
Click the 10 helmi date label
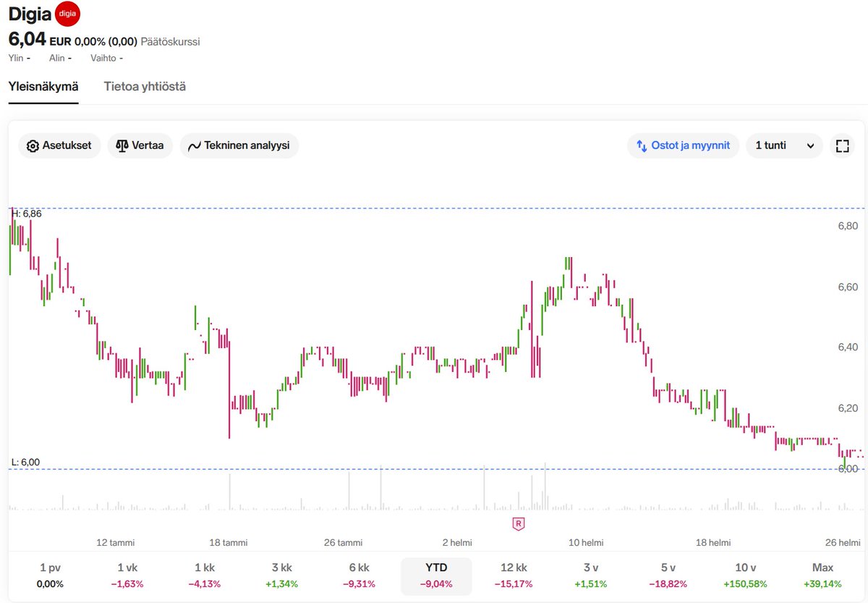(586, 542)
